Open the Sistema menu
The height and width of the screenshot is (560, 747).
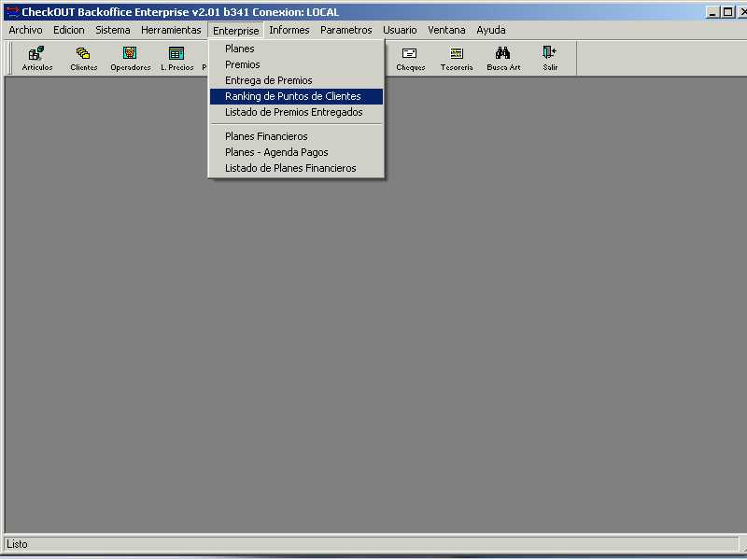[x=112, y=30]
